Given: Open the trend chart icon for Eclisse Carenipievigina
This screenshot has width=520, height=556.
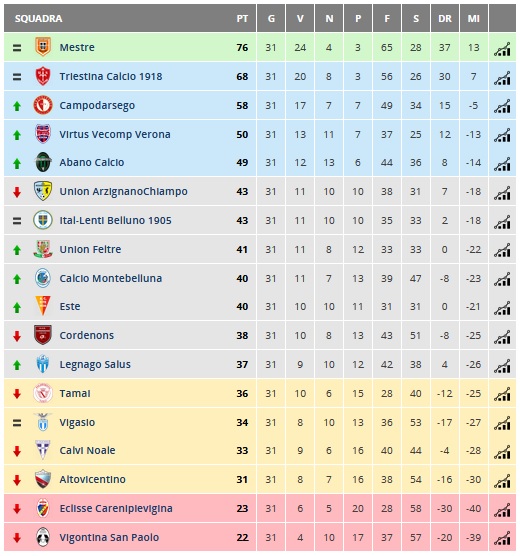Looking at the screenshot, I should pyautogui.click(x=502, y=510).
